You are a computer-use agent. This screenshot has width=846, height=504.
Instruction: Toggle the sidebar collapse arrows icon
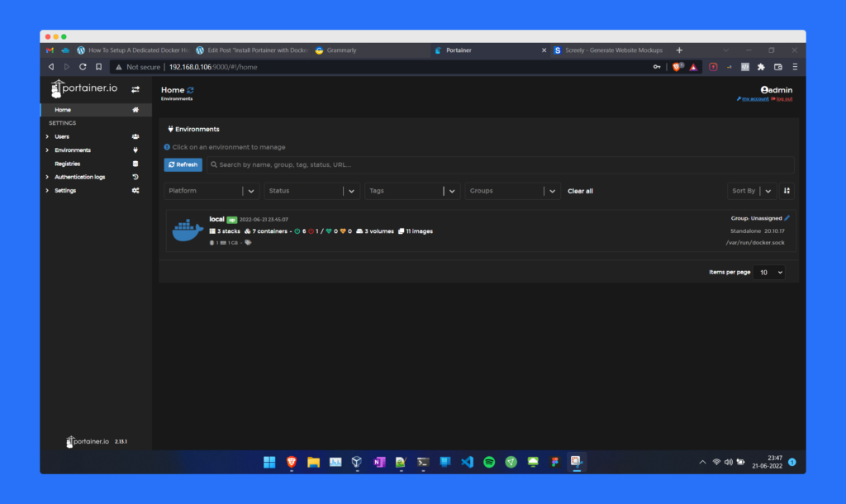[135, 89]
